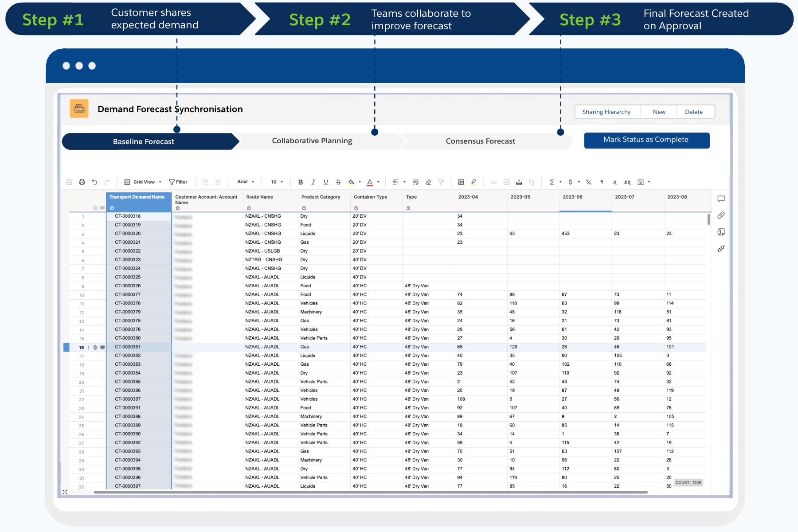
Task: Open the Filter tool
Action: 178,182
